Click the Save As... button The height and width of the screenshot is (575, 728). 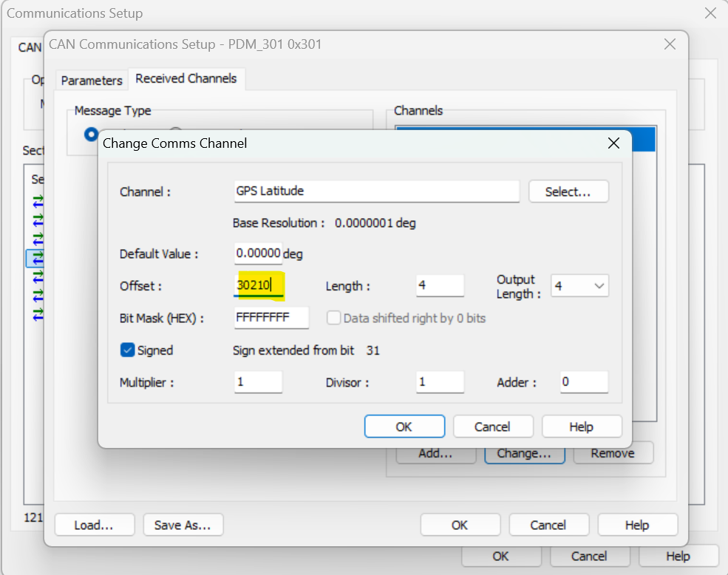click(x=183, y=525)
